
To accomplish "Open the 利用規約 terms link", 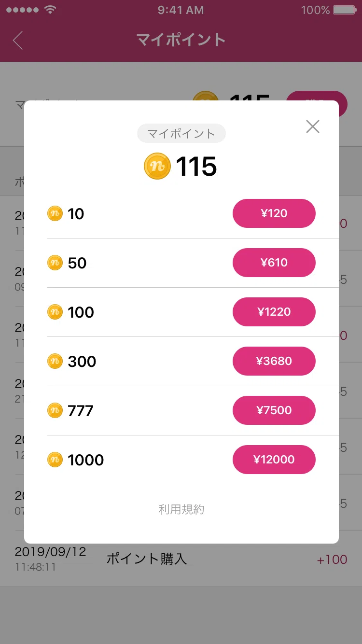I will (181, 509).
